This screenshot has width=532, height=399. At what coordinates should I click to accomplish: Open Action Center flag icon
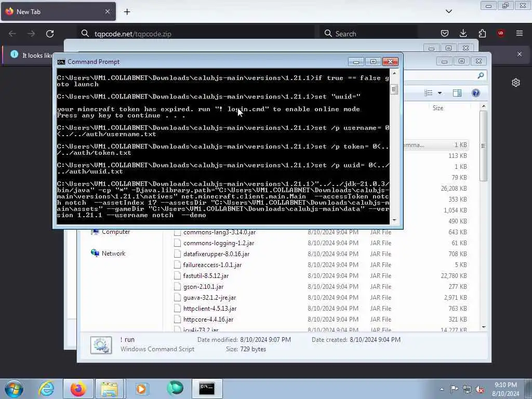click(x=454, y=389)
